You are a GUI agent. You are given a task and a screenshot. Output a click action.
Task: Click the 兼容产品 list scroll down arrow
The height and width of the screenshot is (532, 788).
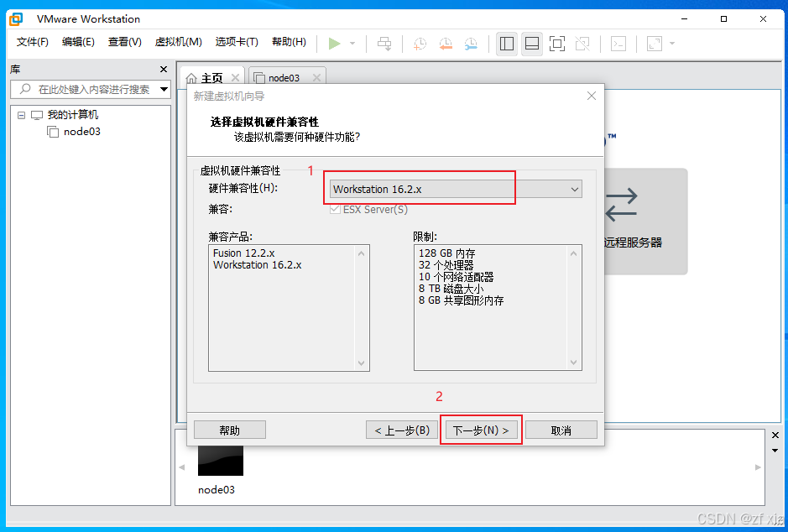[362, 362]
